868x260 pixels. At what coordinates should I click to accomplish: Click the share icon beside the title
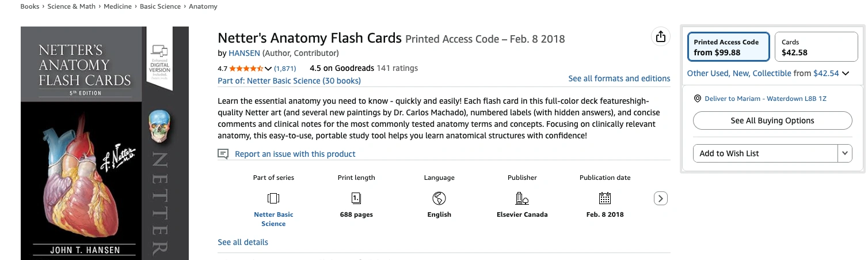click(661, 37)
